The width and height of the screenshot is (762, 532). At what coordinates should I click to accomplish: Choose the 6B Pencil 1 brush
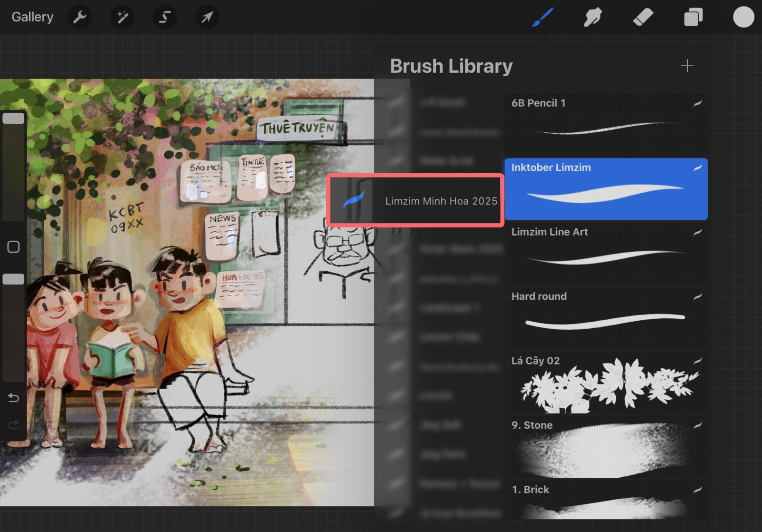pos(606,124)
